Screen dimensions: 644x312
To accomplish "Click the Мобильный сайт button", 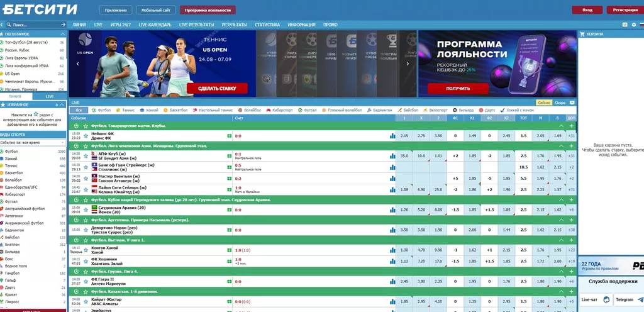I will point(156,10).
